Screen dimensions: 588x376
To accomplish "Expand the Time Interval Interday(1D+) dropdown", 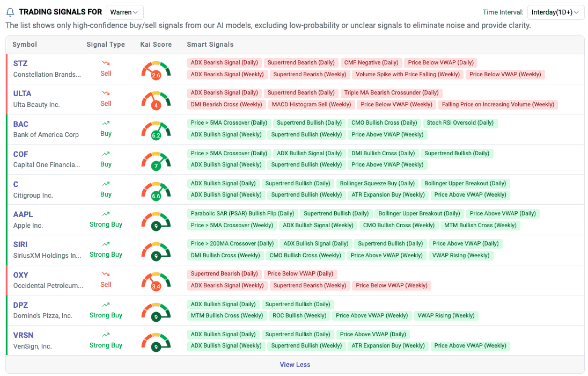I will (x=555, y=12).
